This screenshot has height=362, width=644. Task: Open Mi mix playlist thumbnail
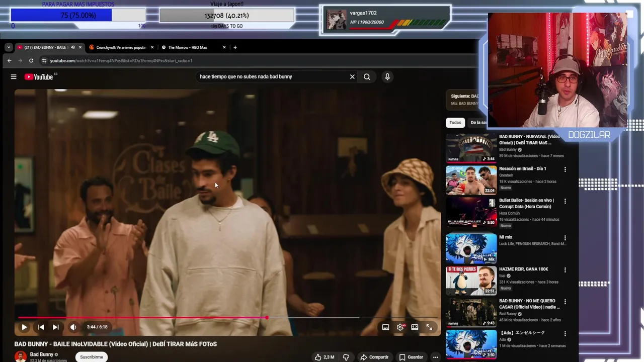point(471,248)
